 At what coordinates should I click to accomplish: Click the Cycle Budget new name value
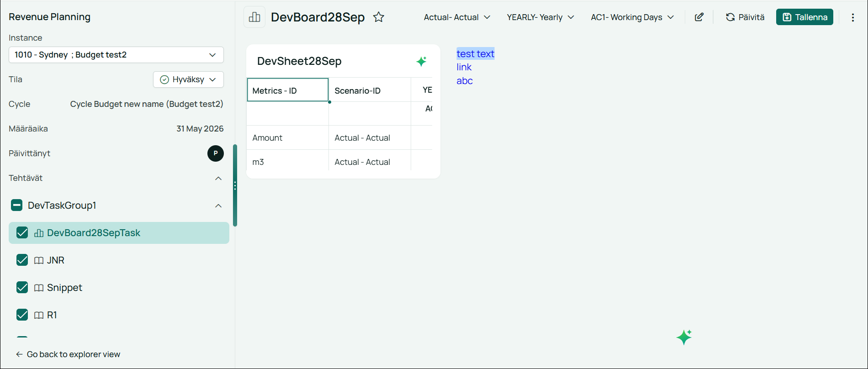[x=147, y=104]
